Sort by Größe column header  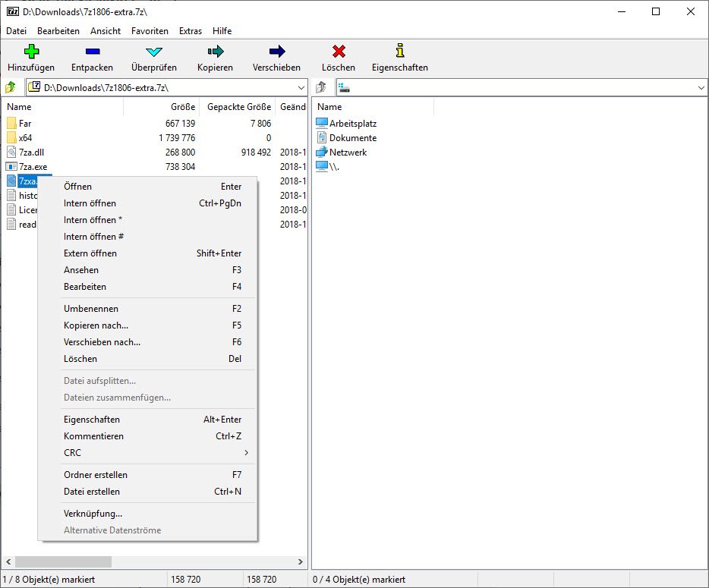pos(162,107)
